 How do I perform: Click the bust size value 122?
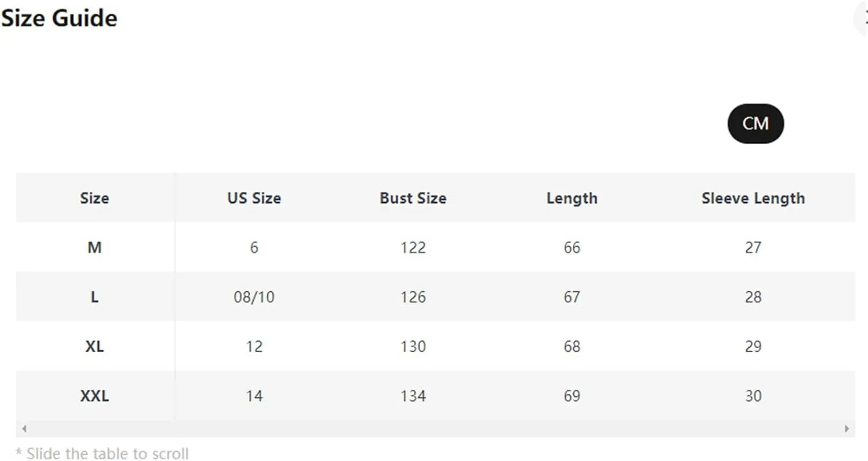click(413, 248)
